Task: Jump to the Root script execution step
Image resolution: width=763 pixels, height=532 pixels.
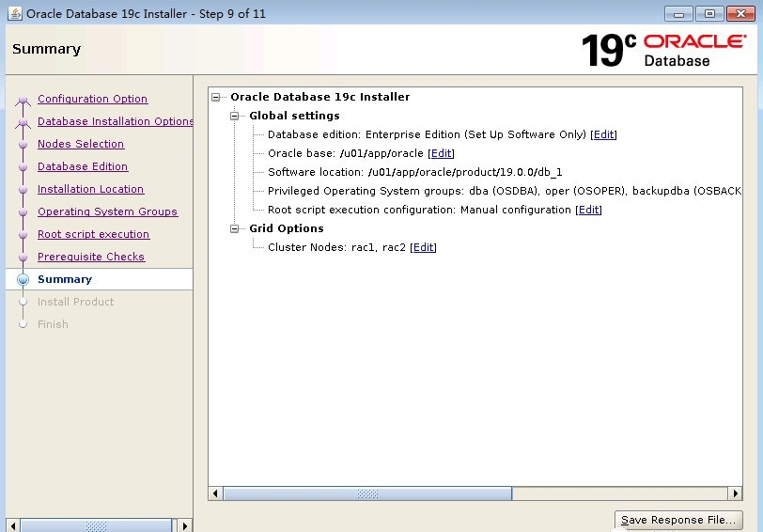Action: (x=93, y=234)
